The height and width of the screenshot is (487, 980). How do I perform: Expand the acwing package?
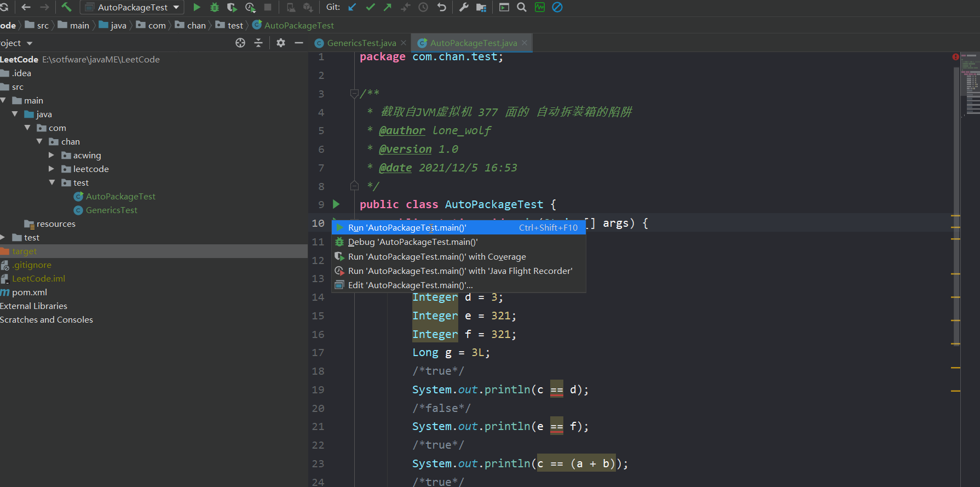(51, 155)
